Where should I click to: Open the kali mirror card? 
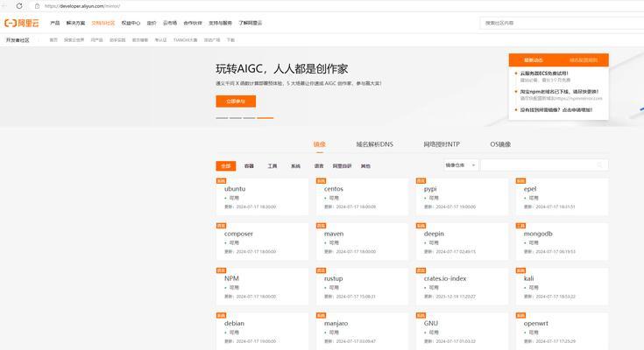(562, 286)
